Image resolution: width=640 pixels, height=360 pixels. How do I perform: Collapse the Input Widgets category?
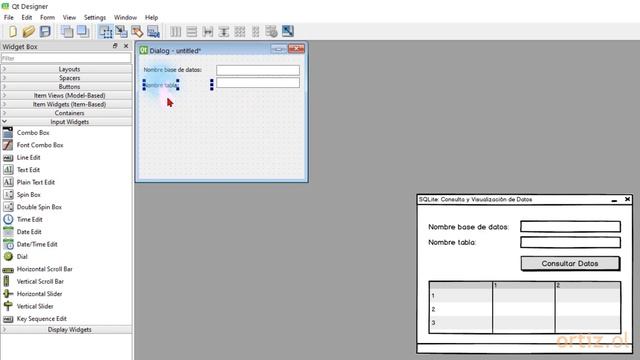point(67,122)
